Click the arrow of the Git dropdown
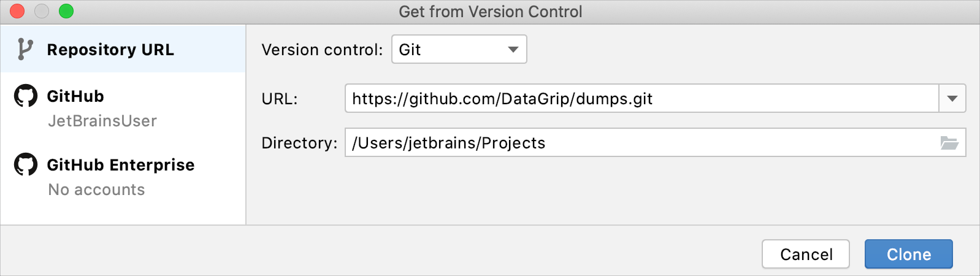The image size is (980, 276). tap(513, 50)
